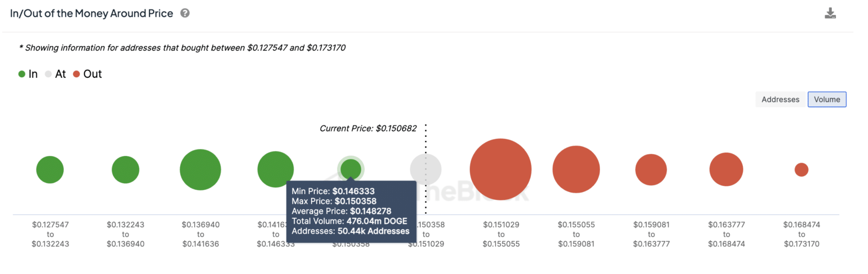This screenshot has width=868, height=274.
Task: Select the green In legend dot
Action: tap(21, 74)
